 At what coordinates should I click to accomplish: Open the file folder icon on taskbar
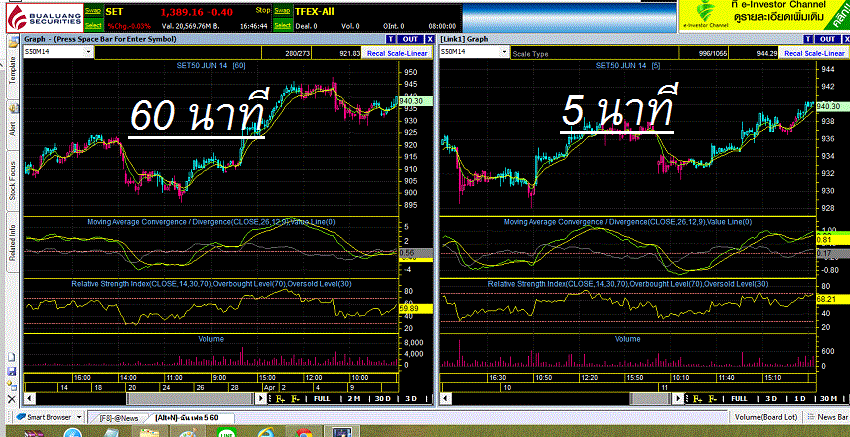pyautogui.click(x=149, y=432)
